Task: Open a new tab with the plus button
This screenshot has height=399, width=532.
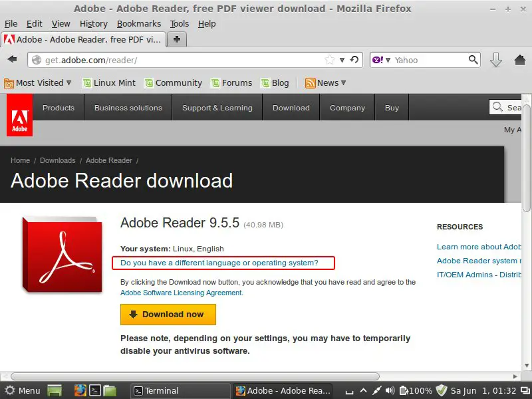Action: pos(177,39)
